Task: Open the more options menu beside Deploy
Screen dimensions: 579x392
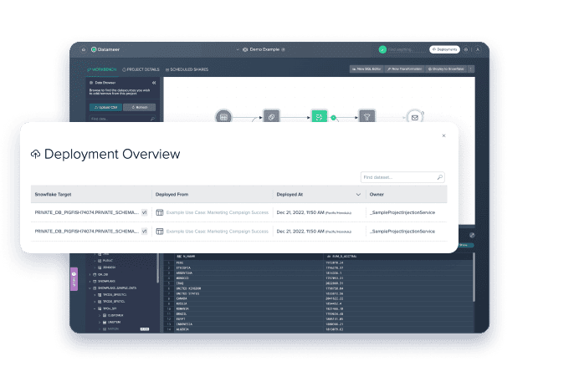Action: [471, 69]
